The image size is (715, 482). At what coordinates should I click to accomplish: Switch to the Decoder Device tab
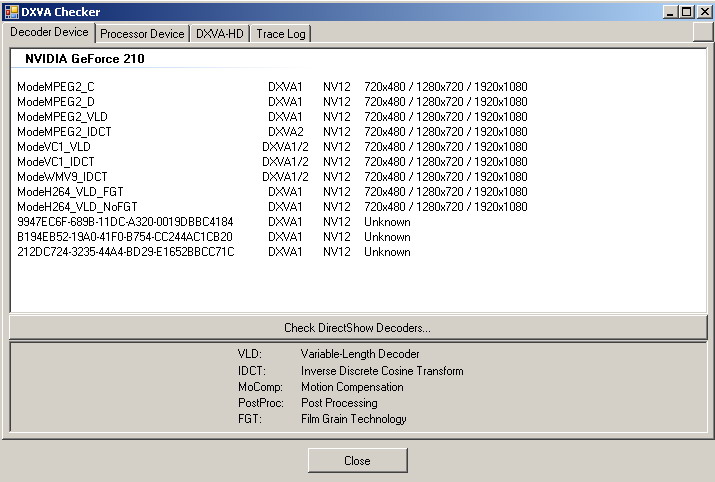[x=49, y=32]
